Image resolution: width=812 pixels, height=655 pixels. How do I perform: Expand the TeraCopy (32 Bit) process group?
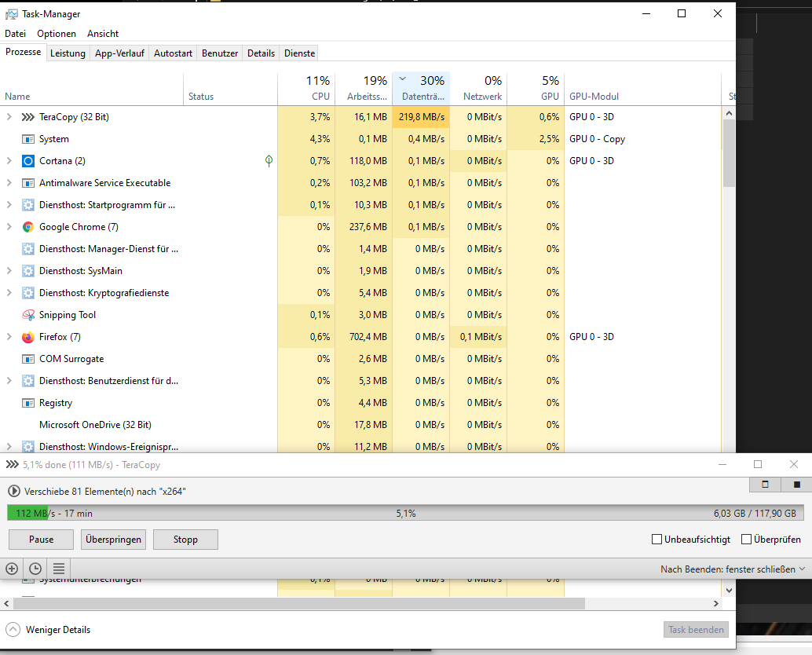pos(9,117)
